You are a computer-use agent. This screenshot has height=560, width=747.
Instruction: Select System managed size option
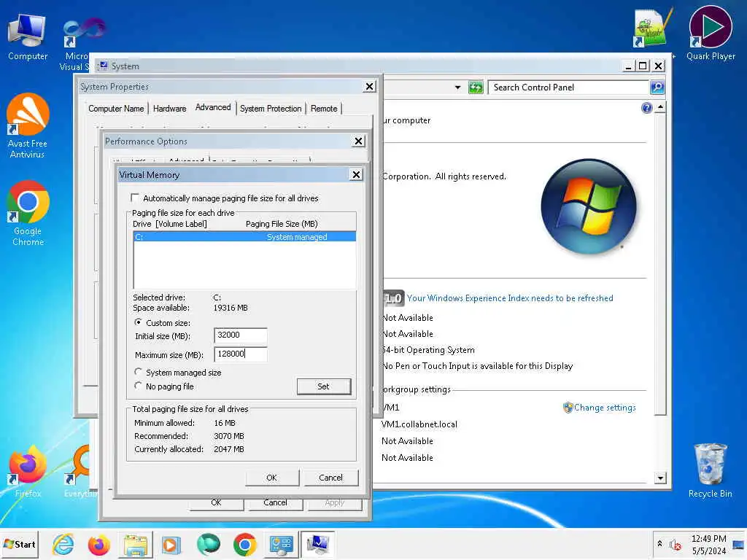138,372
